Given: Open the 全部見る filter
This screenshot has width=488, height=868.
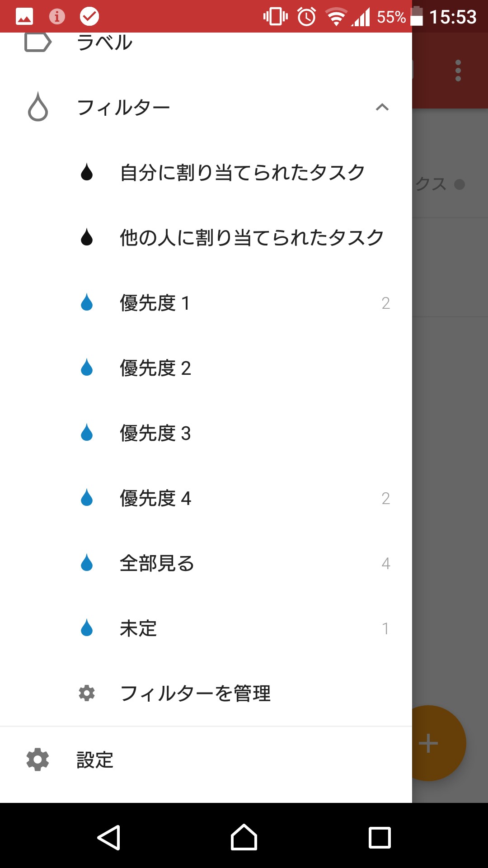Looking at the screenshot, I should click(x=157, y=563).
